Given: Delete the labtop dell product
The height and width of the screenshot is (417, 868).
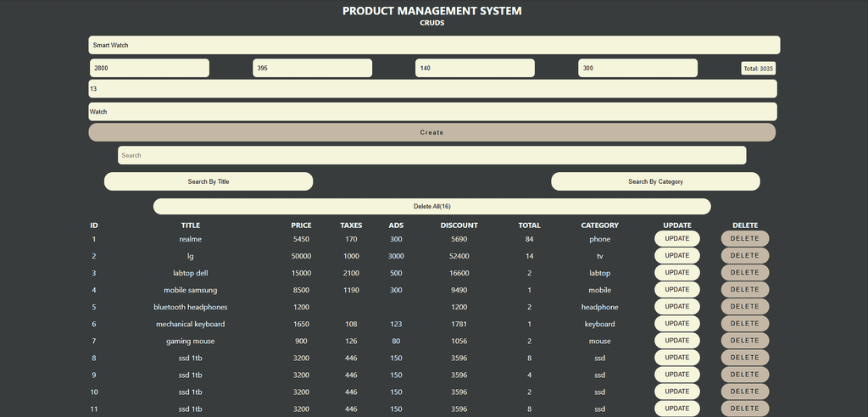Looking at the screenshot, I should (745, 273).
